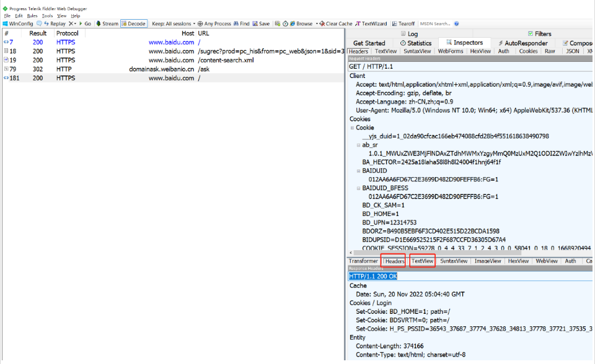Image resolution: width=595 pixels, height=364 pixels.
Task: Open the Help menu
Action: [x=76, y=16]
